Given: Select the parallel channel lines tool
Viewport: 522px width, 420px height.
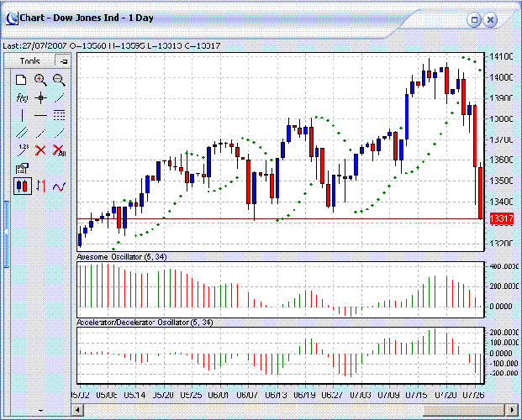Looking at the screenshot, I should point(22,133).
